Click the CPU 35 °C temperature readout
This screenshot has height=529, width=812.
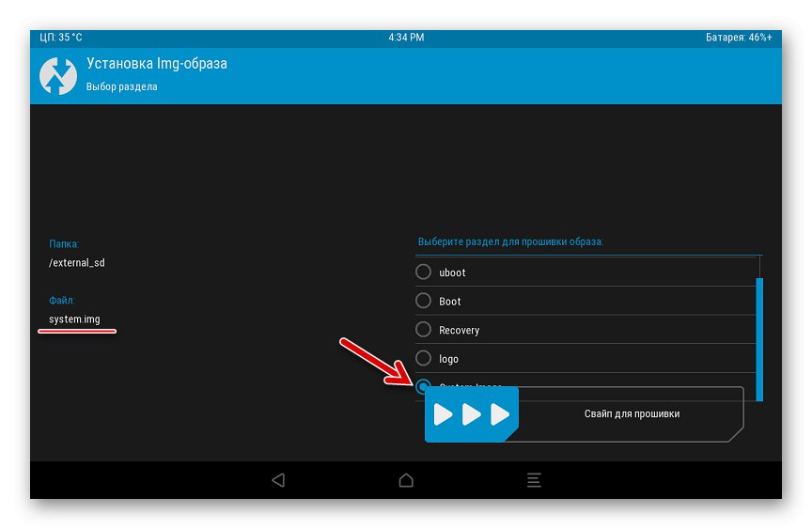click(61, 38)
